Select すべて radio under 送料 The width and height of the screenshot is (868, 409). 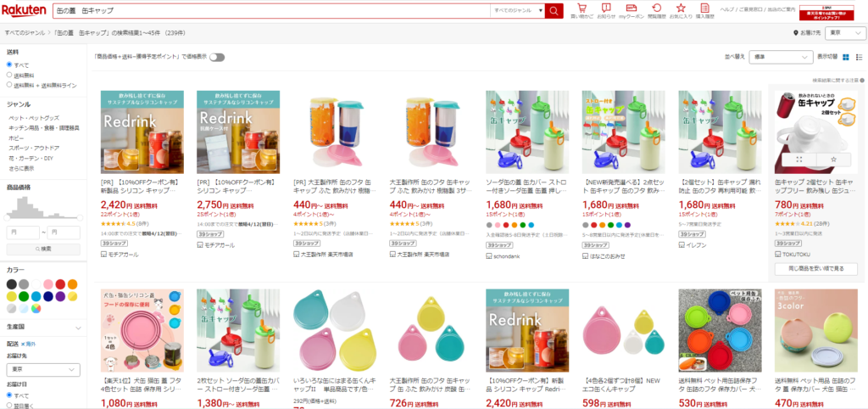pyautogui.click(x=8, y=64)
